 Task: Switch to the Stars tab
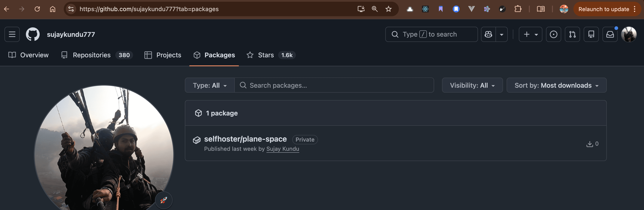271,55
